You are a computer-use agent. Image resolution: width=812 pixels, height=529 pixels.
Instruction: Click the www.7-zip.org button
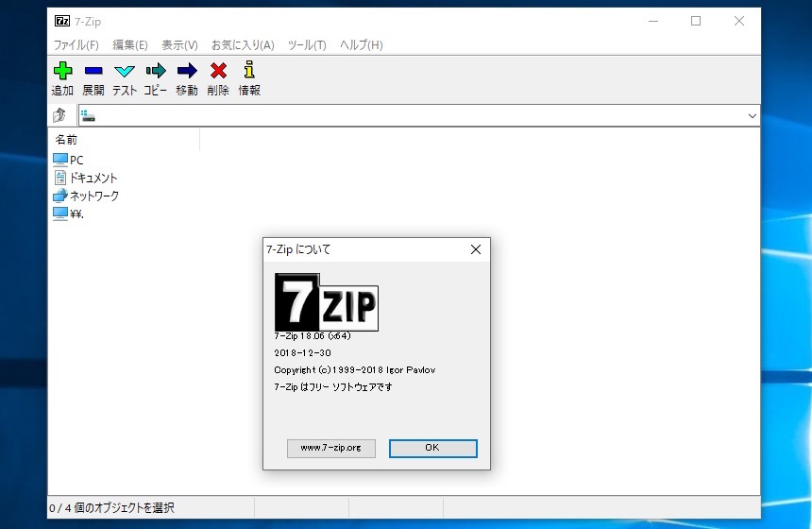(331, 448)
